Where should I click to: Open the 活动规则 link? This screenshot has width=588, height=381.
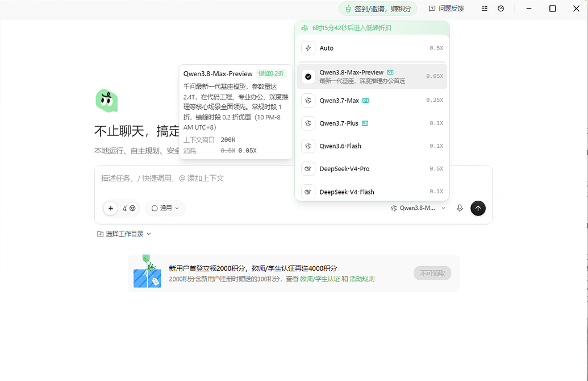point(362,279)
